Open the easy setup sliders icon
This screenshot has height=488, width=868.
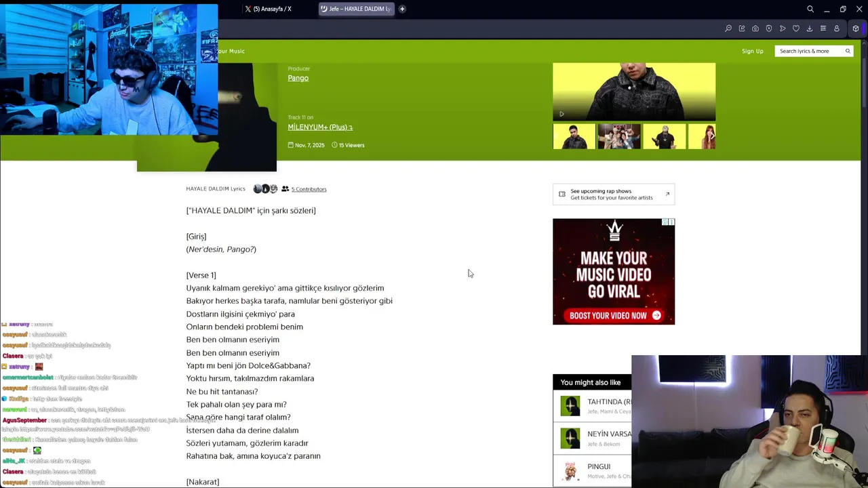(823, 28)
